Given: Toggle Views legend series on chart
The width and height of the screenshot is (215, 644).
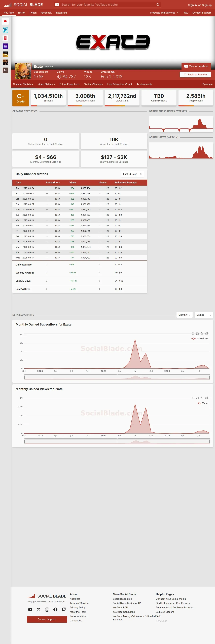Looking at the screenshot, I should point(203,403).
